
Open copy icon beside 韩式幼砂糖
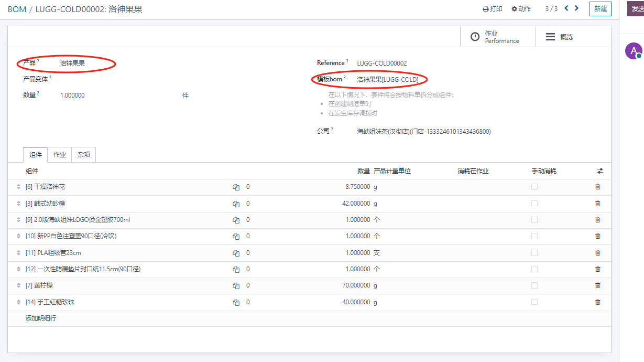pos(236,204)
